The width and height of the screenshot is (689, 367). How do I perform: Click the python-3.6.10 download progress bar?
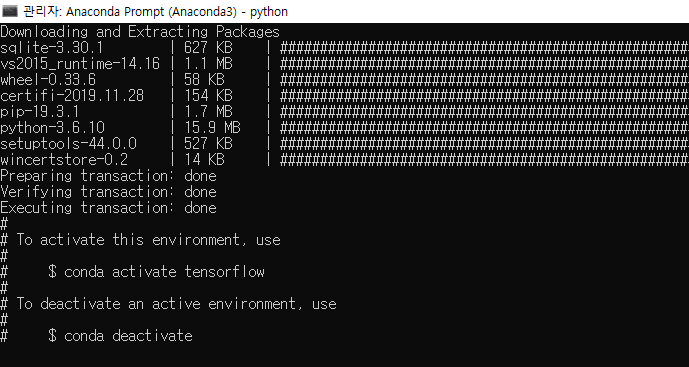click(x=484, y=128)
